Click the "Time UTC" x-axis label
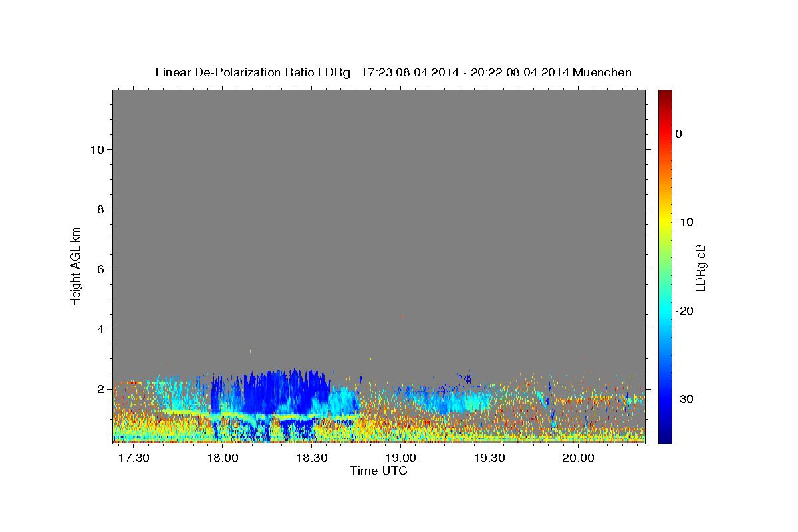 378,471
